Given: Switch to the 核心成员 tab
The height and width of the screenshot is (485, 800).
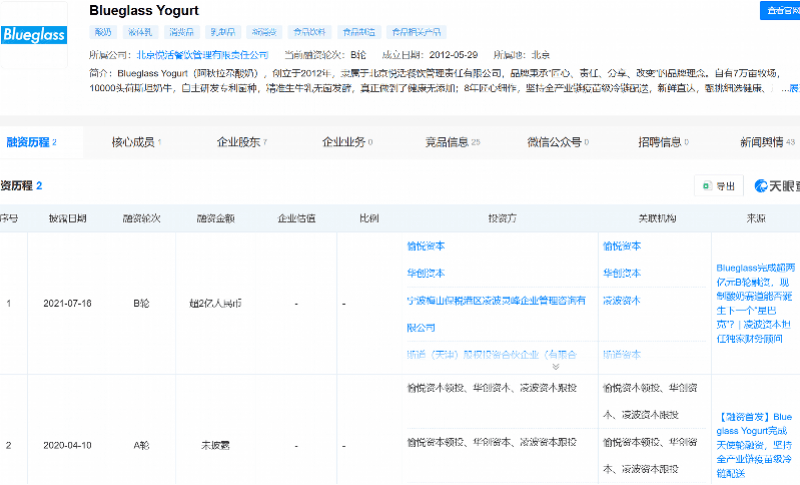Looking at the screenshot, I should [136, 143].
